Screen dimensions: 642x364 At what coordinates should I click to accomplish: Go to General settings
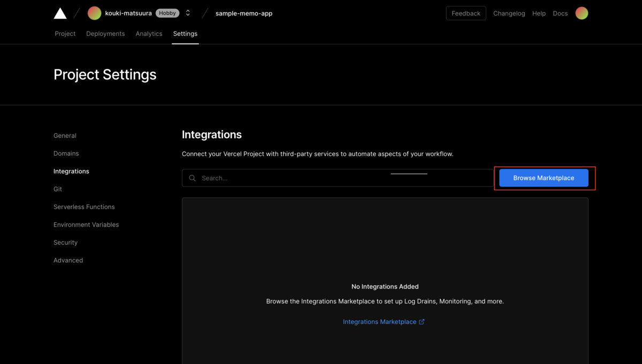click(x=65, y=136)
